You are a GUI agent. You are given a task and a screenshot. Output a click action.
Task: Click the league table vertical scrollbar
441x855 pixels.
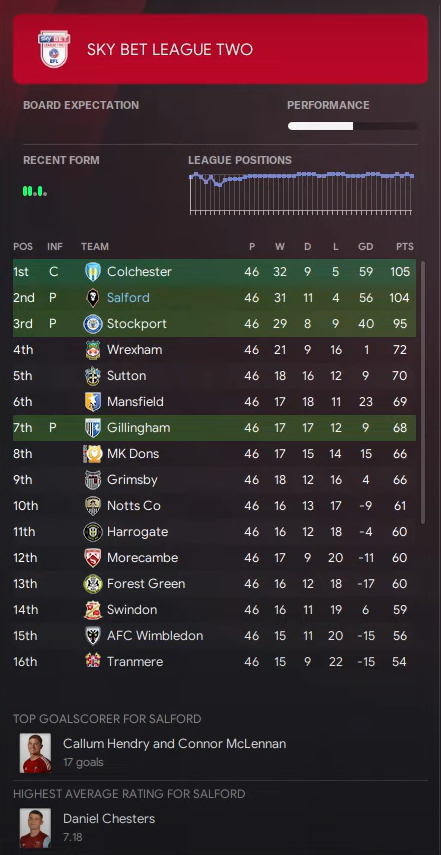[422, 393]
